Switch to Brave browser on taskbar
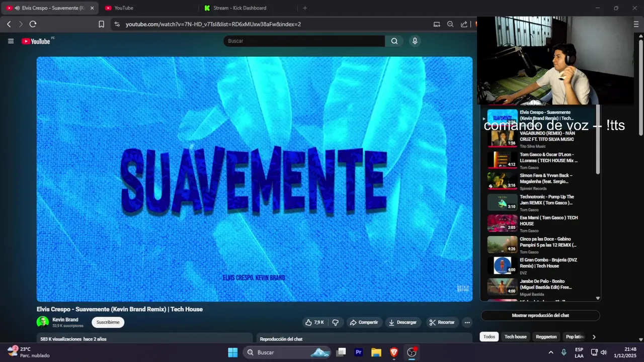This screenshot has height=362, width=644. click(394, 352)
